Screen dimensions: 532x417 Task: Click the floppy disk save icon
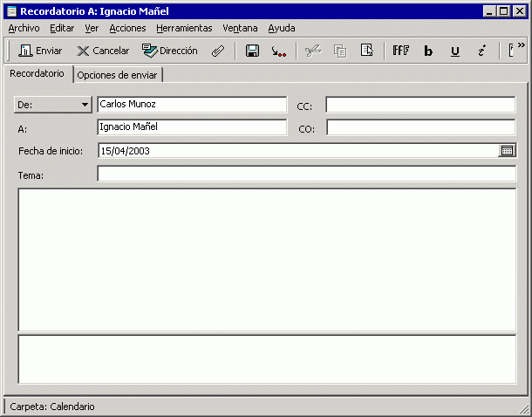pyautogui.click(x=252, y=51)
